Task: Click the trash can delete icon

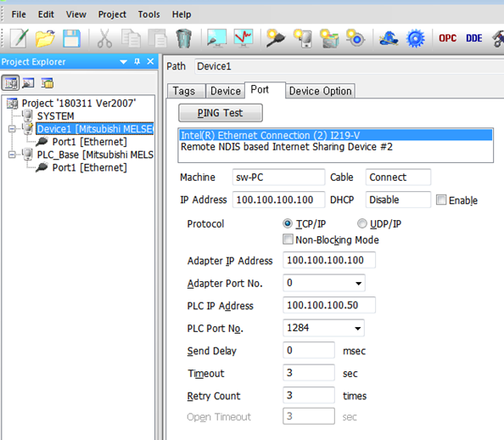Action: click(184, 38)
